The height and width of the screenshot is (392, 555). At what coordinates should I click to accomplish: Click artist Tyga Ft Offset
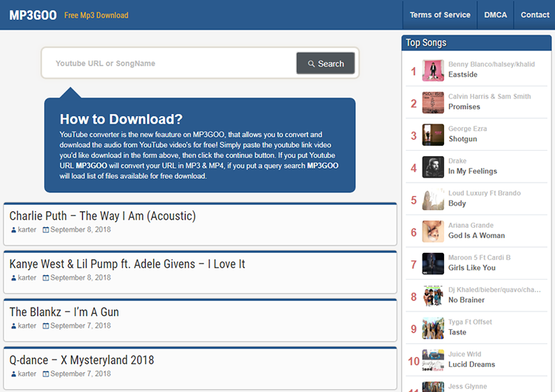[470, 322]
